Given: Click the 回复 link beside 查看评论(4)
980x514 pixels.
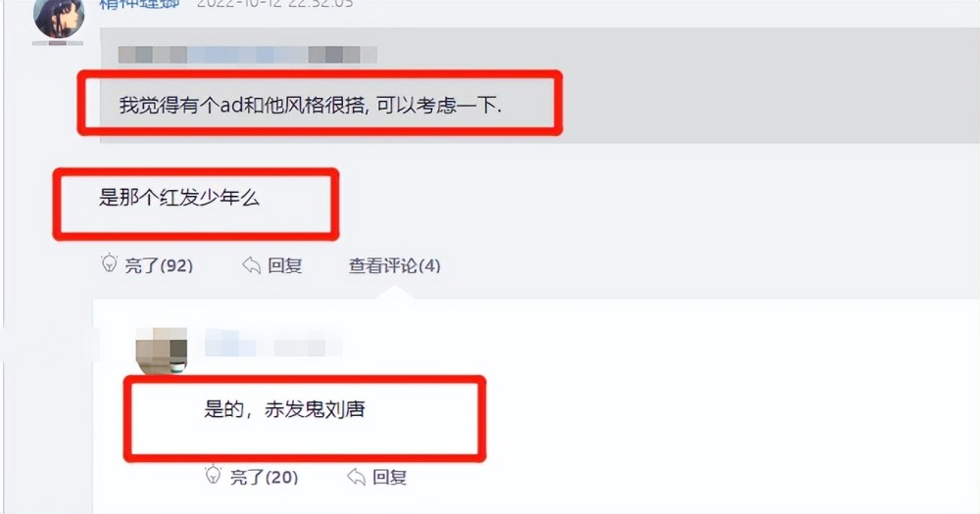Looking at the screenshot, I should (x=285, y=265).
